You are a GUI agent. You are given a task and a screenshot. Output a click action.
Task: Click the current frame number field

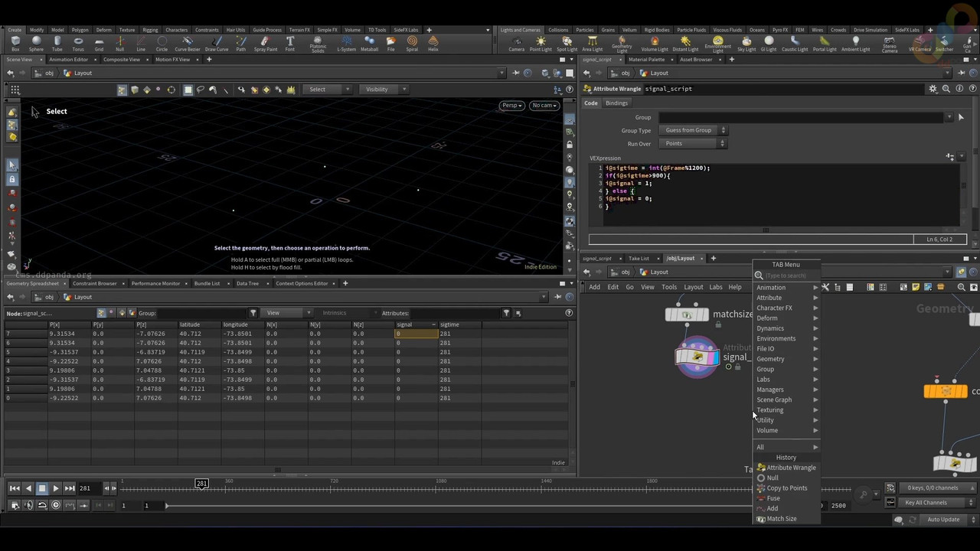(89, 488)
